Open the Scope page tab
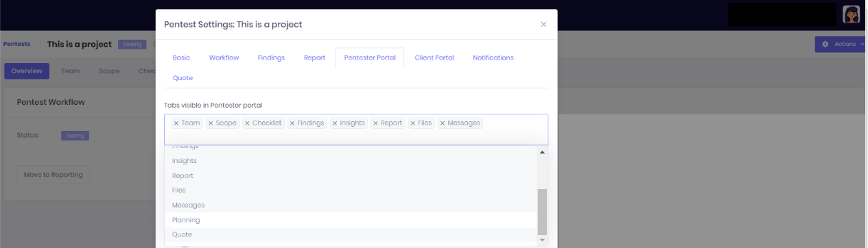This screenshot has width=868, height=248. (109, 71)
